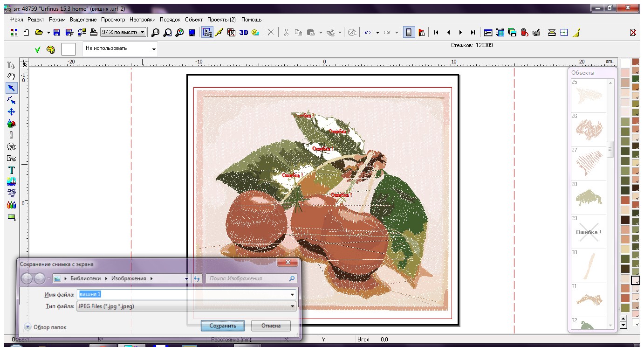Click the 'Сохранить' button
This screenshot has width=644, height=347.
[223, 326]
